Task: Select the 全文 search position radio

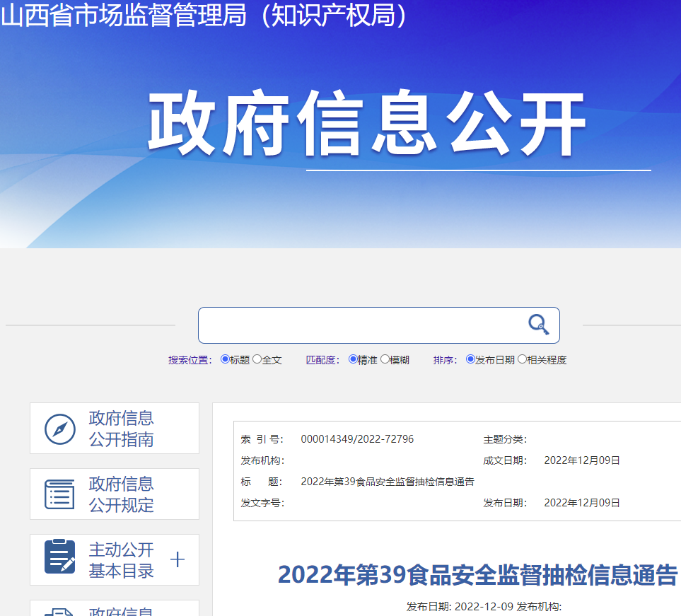Action: [257, 359]
